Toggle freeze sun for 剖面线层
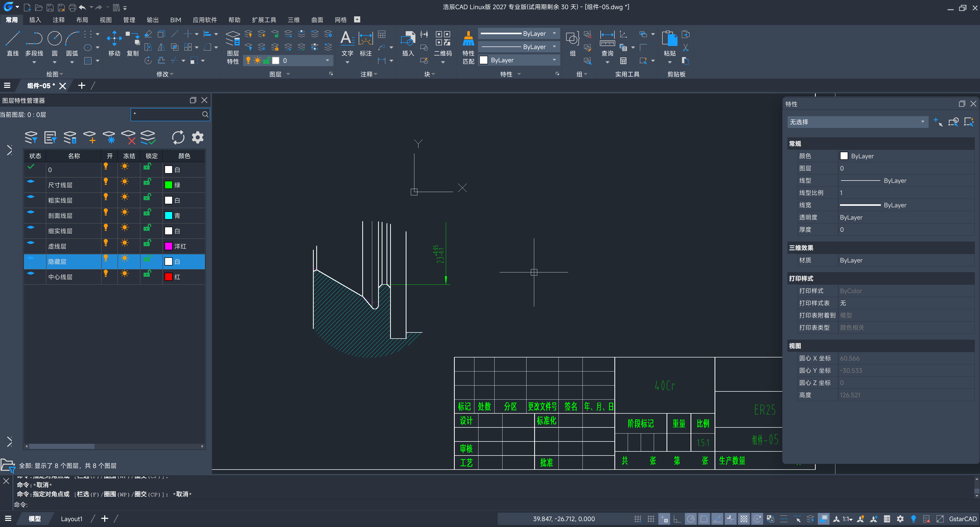 [124, 212]
